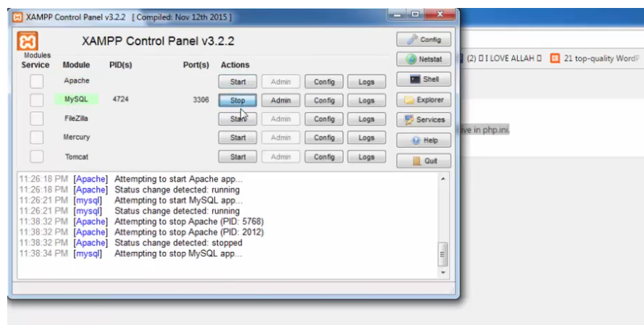This screenshot has height=325, width=644.
Task: Open MySQL Admin
Action: 281,100
